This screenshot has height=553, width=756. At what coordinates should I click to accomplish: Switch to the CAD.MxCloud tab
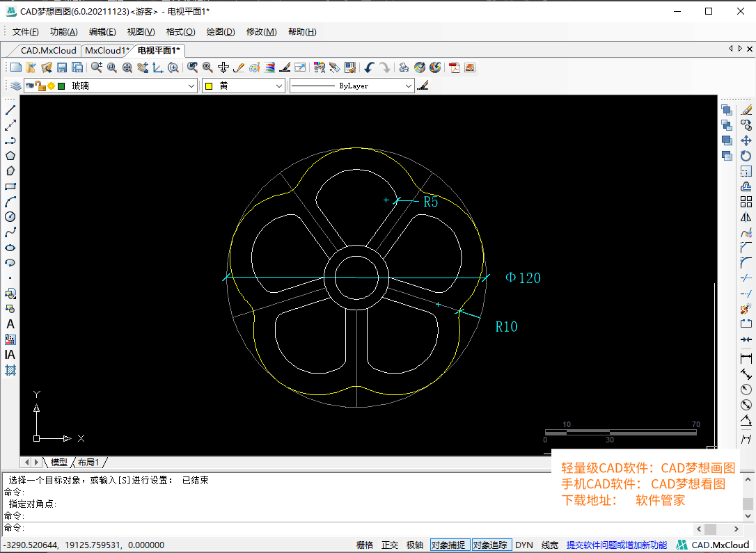tap(48, 51)
